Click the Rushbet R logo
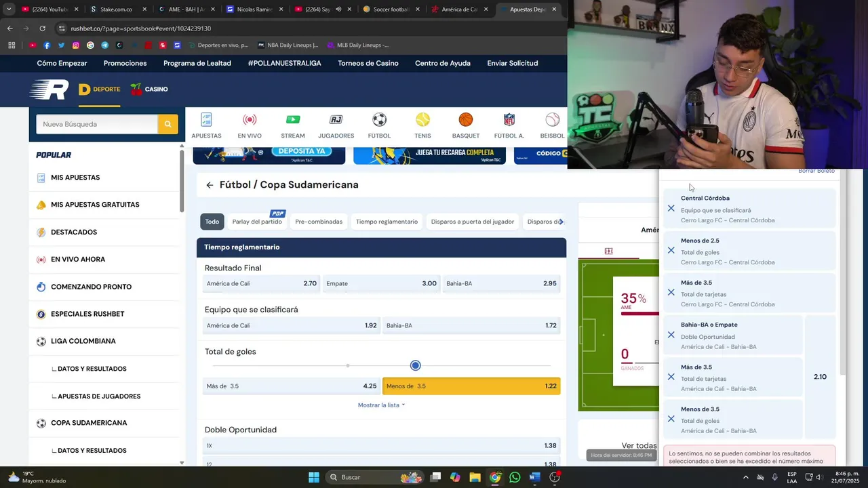 click(50, 89)
